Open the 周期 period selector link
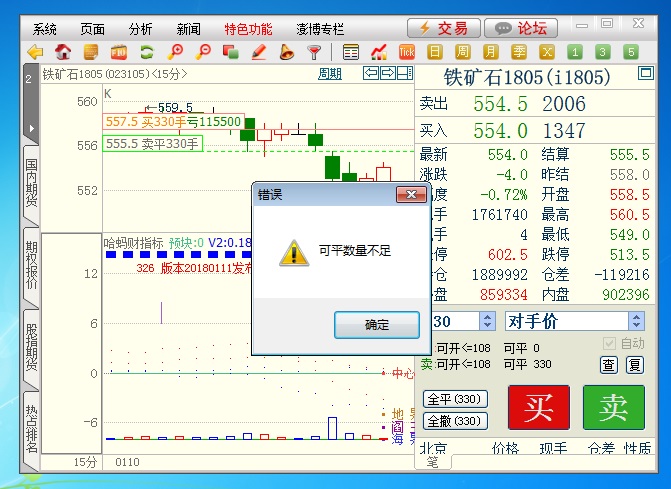 [x=329, y=73]
